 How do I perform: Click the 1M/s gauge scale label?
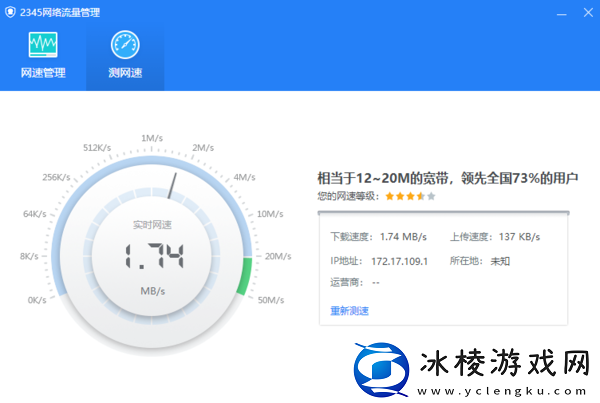[x=152, y=138]
